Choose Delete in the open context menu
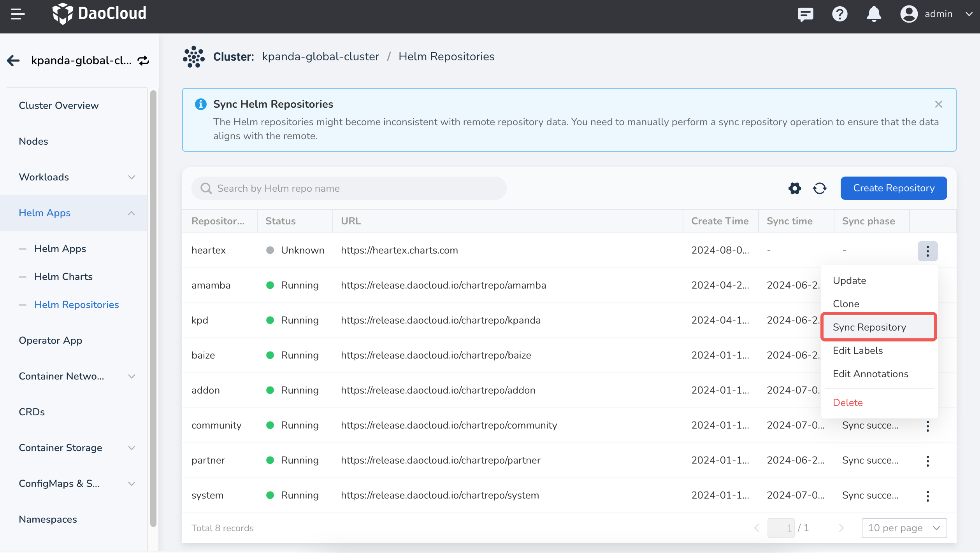980x553 pixels. click(848, 402)
